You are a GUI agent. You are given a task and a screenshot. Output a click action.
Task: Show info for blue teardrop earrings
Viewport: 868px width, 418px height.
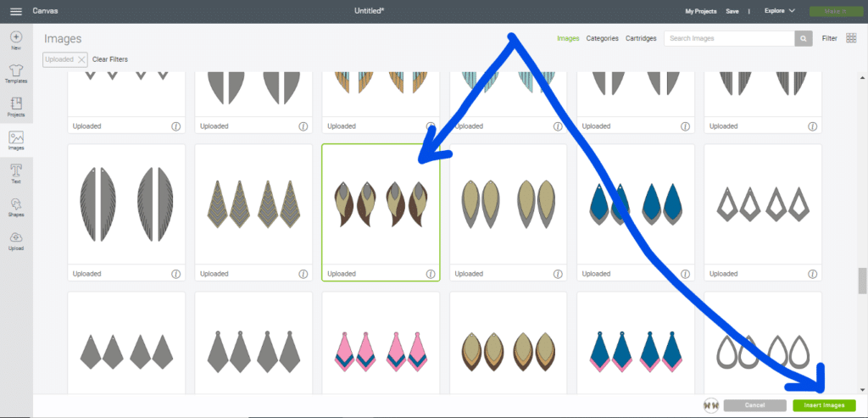pos(685,274)
